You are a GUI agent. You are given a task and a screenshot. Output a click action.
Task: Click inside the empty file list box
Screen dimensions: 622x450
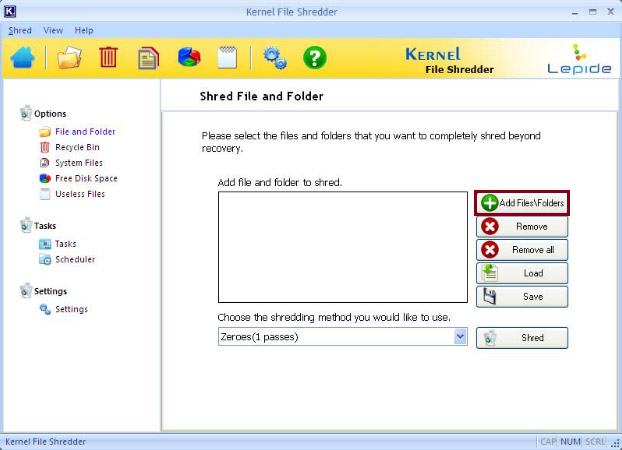(343, 247)
